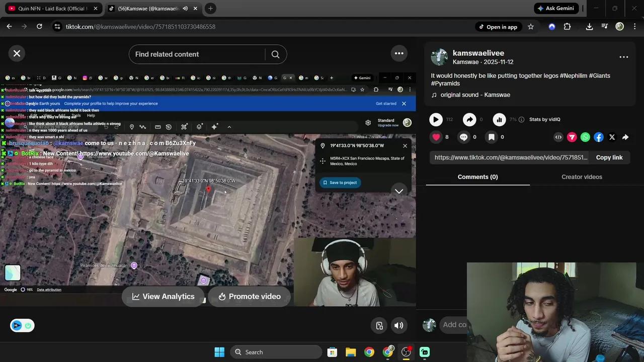Viewport: 644px width, 362px height.
Task: Open the three-dot menu beside kamswaelivee's name
Action: pyautogui.click(x=624, y=57)
